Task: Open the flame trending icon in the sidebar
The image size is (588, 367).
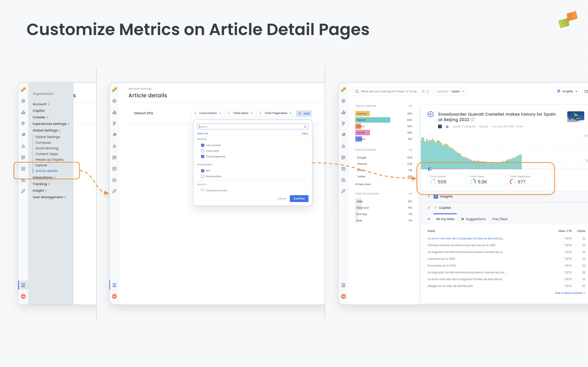Action: tap(23, 146)
